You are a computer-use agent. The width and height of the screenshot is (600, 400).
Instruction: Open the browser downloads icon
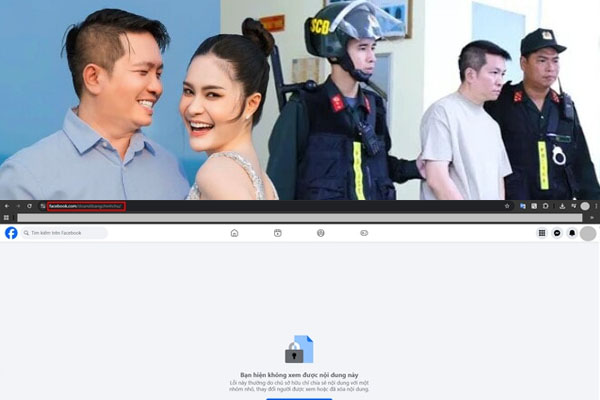coord(563,206)
